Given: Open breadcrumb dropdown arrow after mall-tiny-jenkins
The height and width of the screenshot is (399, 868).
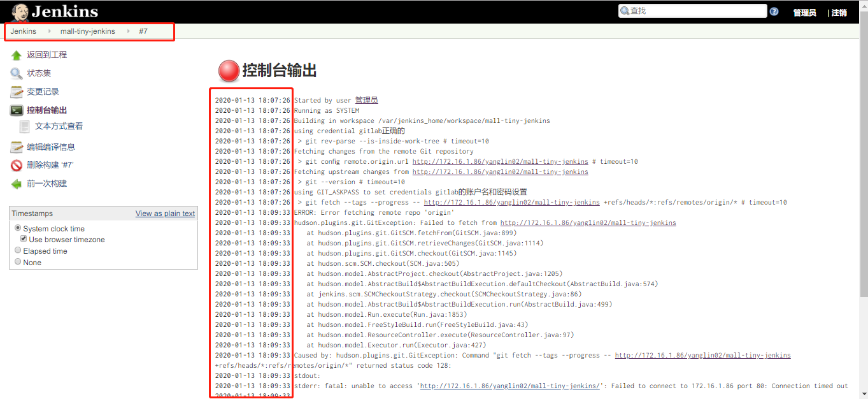Looking at the screenshot, I should pyautogui.click(x=128, y=31).
